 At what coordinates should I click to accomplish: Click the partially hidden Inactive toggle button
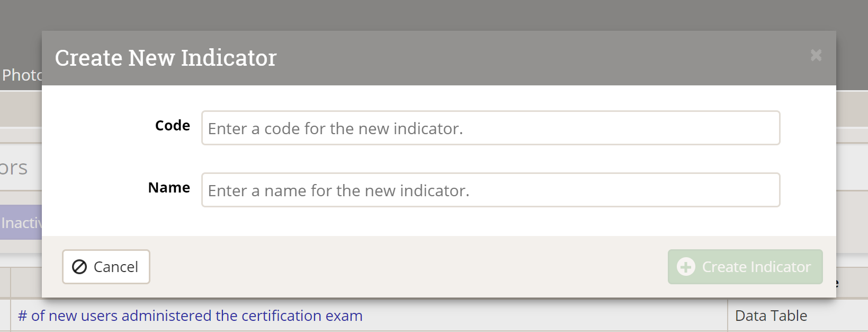[21, 223]
